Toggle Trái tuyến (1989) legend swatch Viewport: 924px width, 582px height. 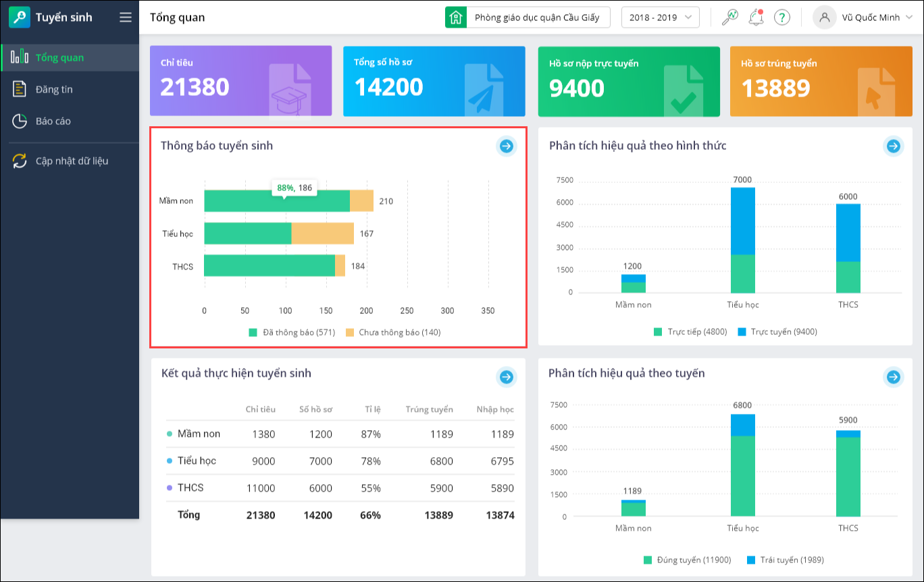coord(752,560)
